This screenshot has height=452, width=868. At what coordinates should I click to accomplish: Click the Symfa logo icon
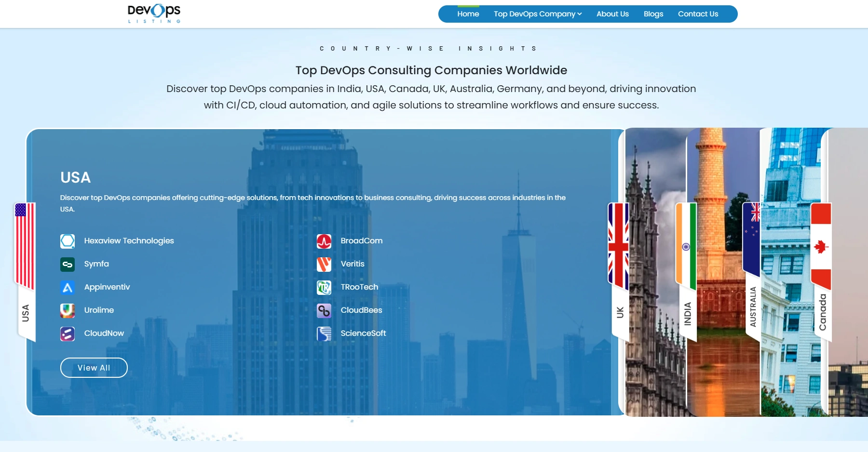tap(68, 264)
